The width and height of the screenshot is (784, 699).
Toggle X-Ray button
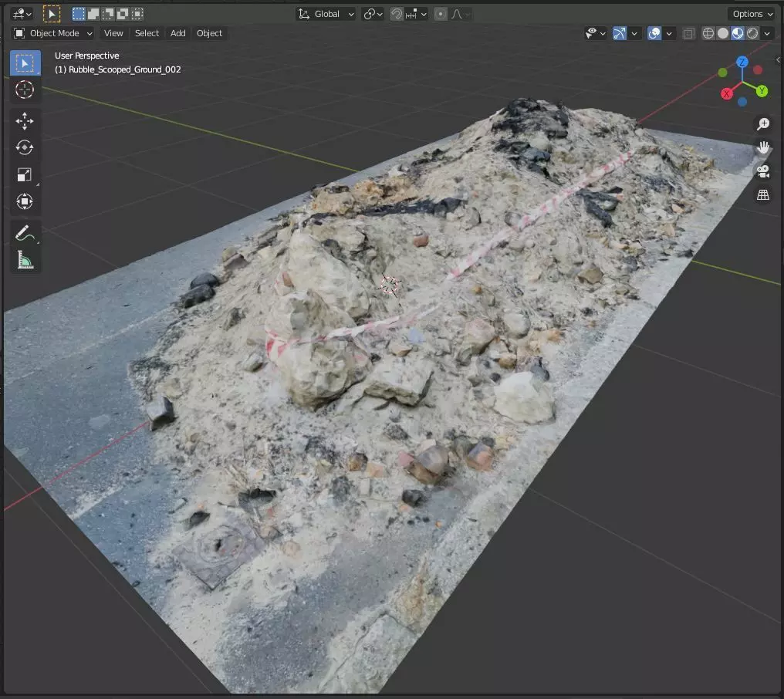tap(688, 33)
